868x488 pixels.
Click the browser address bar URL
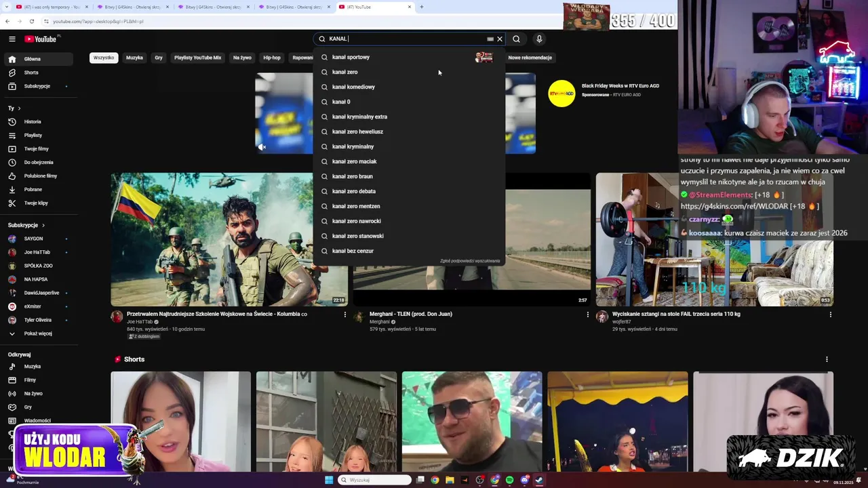[98, 21]
